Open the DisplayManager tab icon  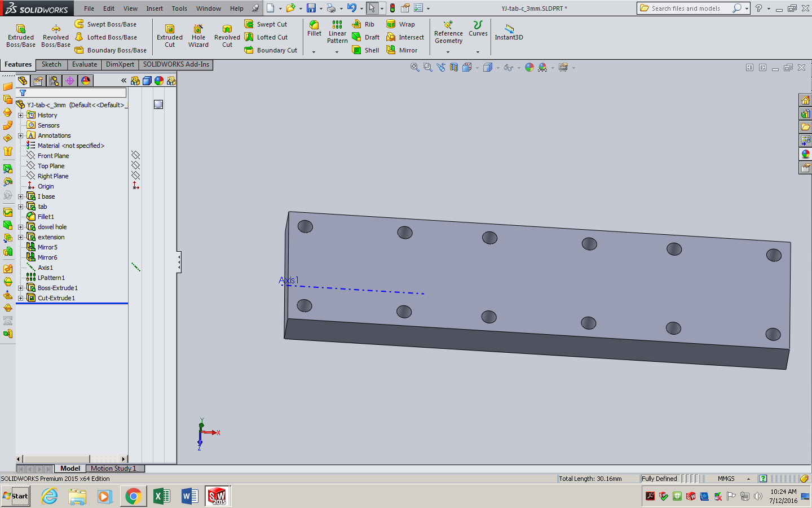click(86, 81)
